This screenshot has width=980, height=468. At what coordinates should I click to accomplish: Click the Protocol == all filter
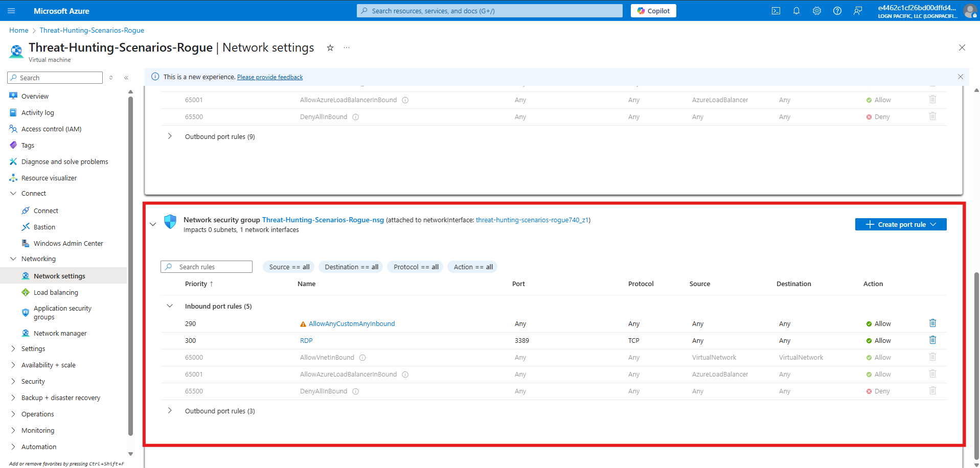click(416, 267)
